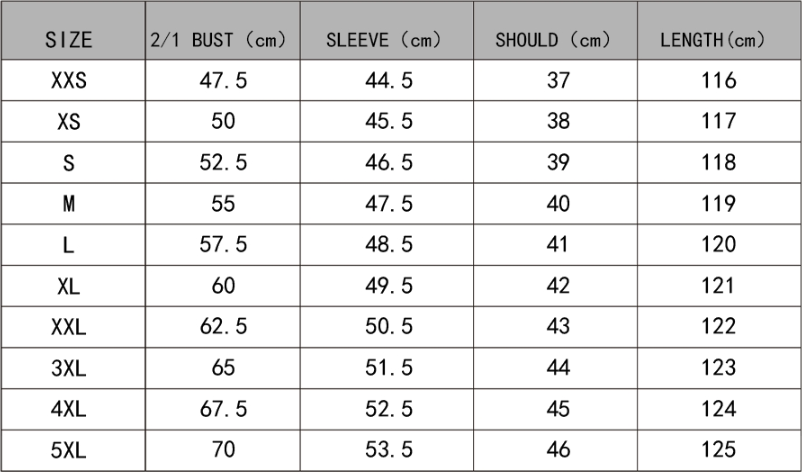This screenshot has height=474, width=804.
Task: Select length value 123 in 3XL row
Action: click(x=718, y=368)
